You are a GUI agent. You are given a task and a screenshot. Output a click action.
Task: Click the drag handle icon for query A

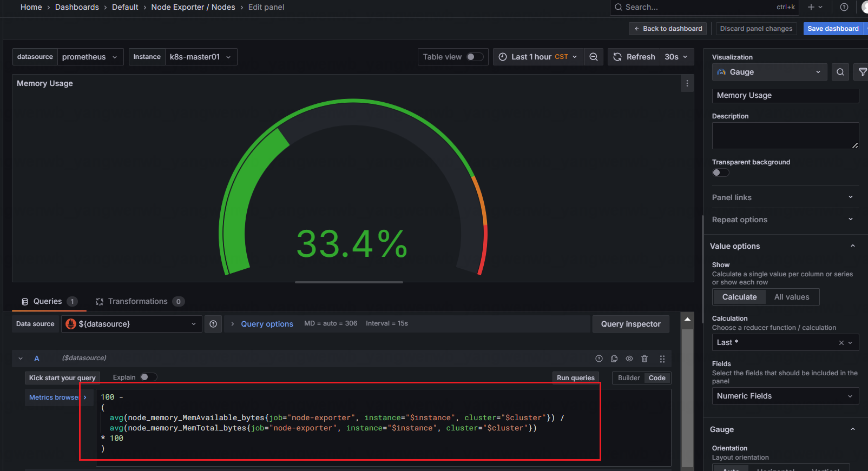coord(662,359)
